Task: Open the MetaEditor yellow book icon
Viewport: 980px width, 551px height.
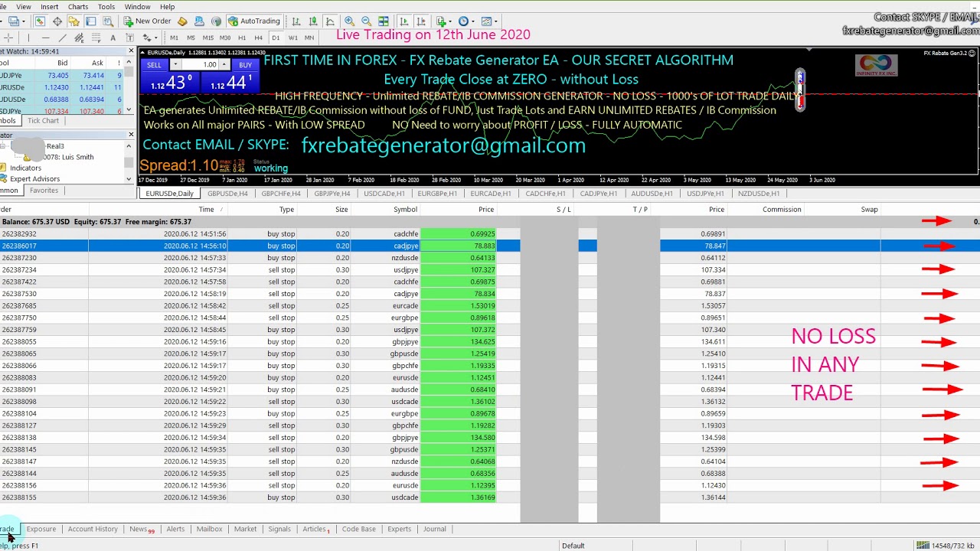Action: [x=182, y=21]
